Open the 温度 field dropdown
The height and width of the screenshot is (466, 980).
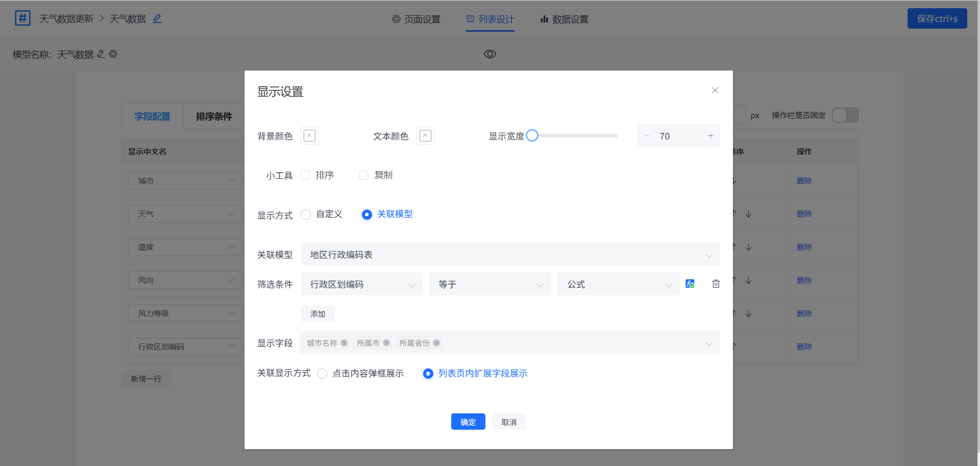[185, 247]
